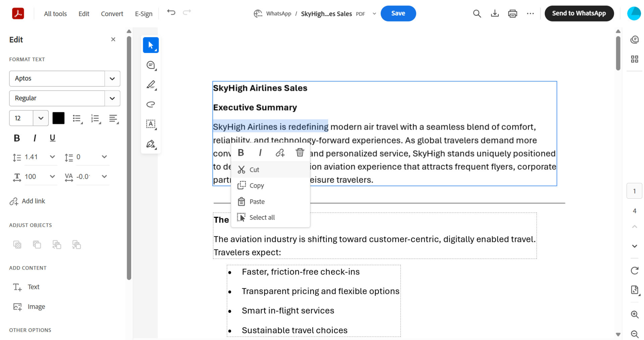Image resolution: width=644 pixels, height=340 pixels.
Task: Choose Copy from the context menu
Action: [257, 185]
